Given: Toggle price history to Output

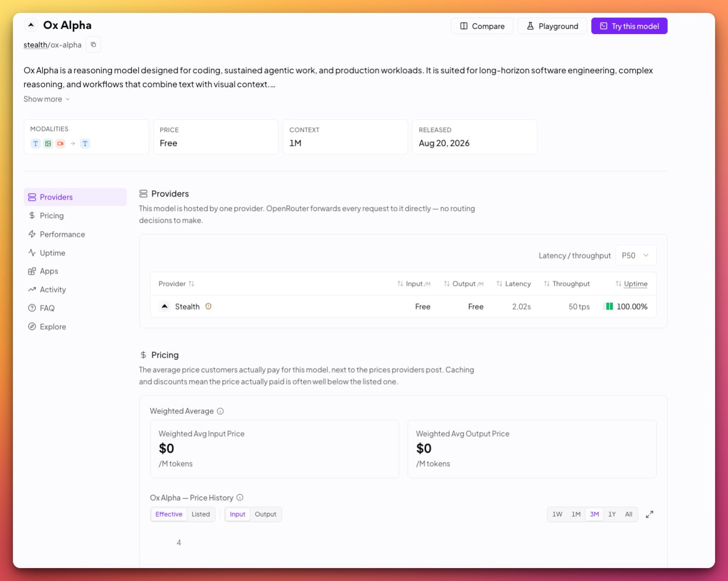Looking at the screenshot, I should pos(266,514).
